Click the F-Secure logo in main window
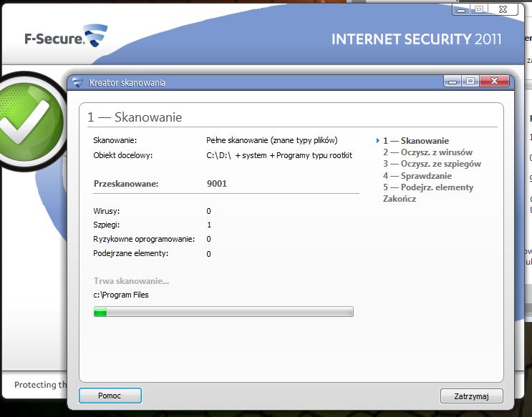The image size is (532, 417). pyautogui.click(x=66, y=36)
